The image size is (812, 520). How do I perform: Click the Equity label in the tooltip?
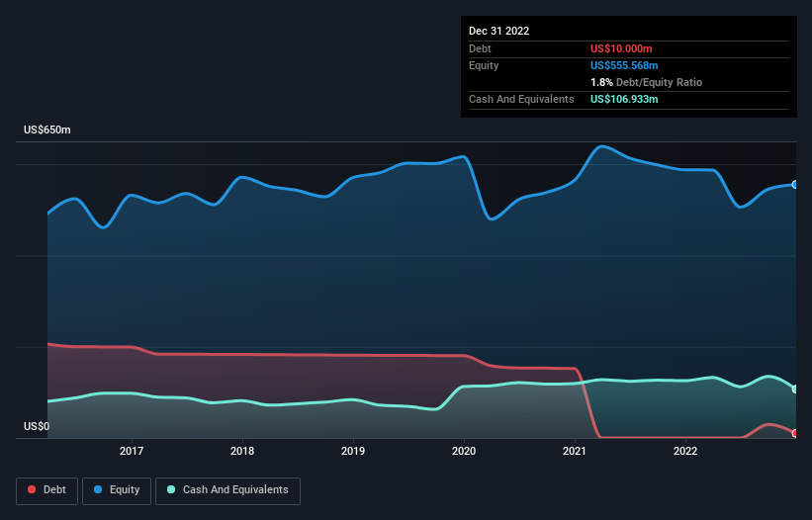pos(484,65)
